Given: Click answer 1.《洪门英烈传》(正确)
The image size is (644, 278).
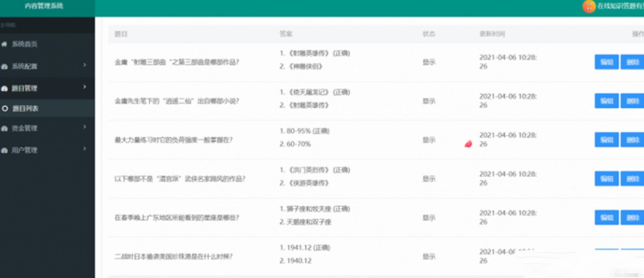Looking at the screenshot, I should [x=315, y=170].
